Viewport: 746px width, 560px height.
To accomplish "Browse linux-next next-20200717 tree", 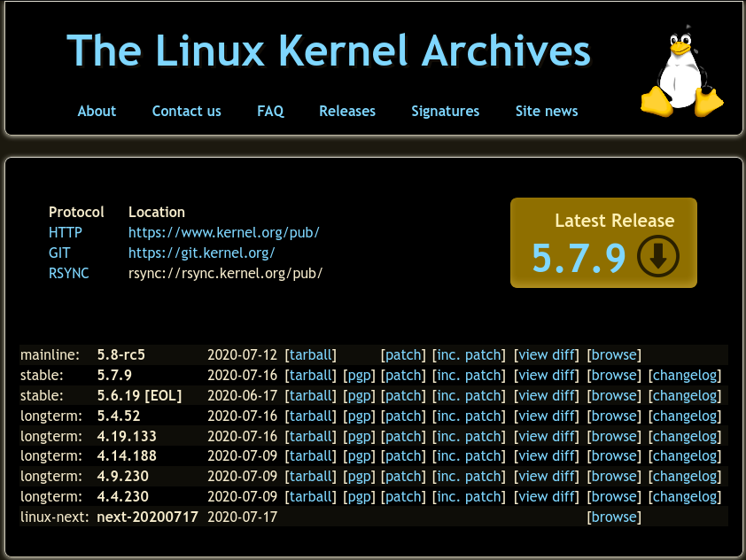I will click(x=614, y=517).
